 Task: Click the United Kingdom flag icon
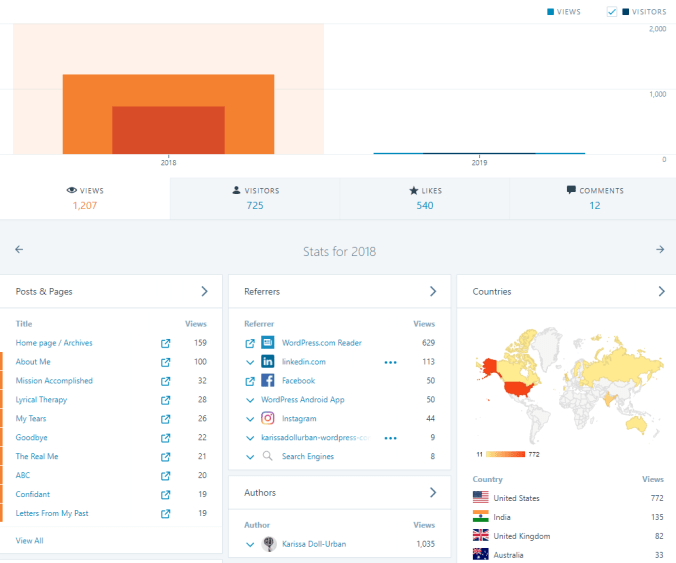(x=481, y=535)
